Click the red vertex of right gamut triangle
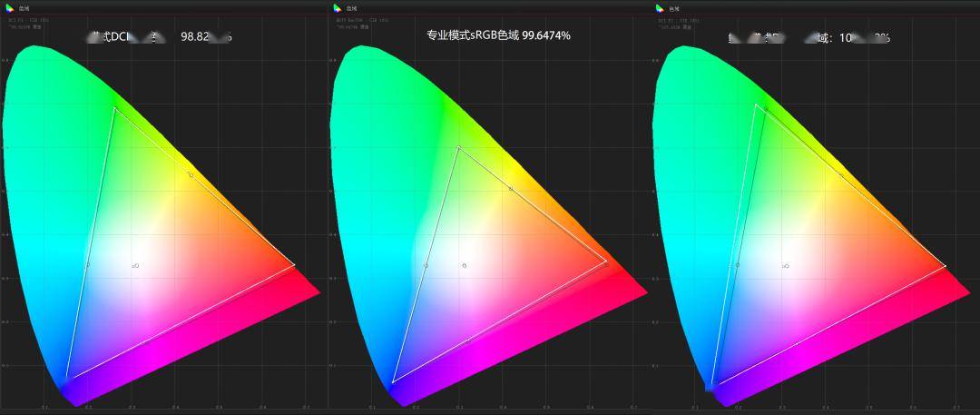The image size is (980, 415). click(x=945, y=266)
